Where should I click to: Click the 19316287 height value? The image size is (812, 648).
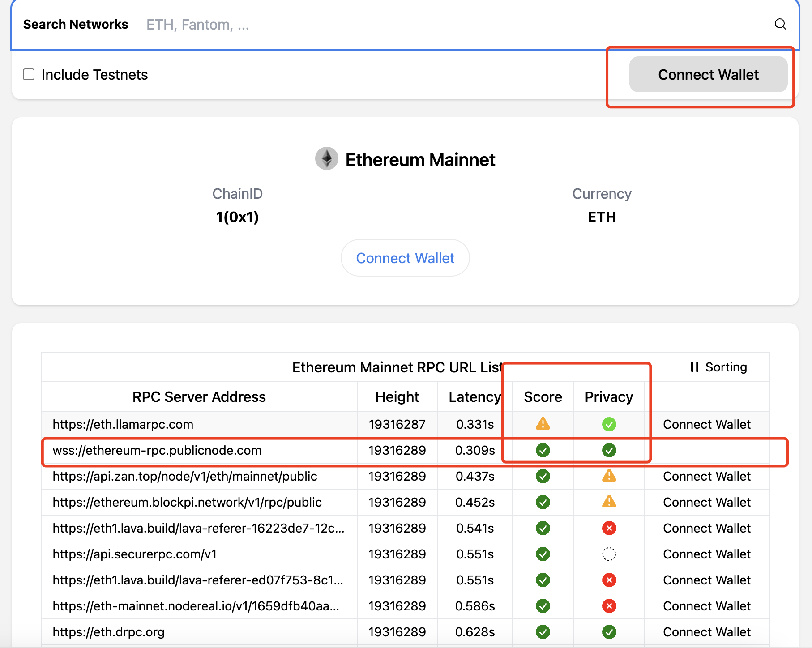[397, 424]
